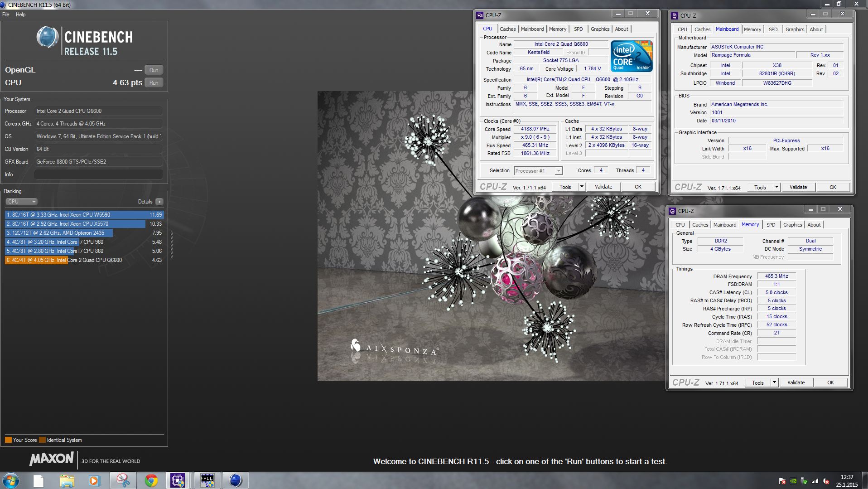The height and width of the screenshot is (489, 868).
Task: Click the GFX Board GeForce 8800 GTS field
Action: pos(98,162)
